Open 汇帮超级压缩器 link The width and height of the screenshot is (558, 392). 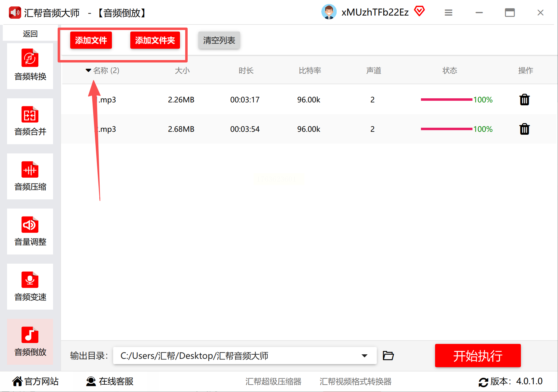[273, 382]
